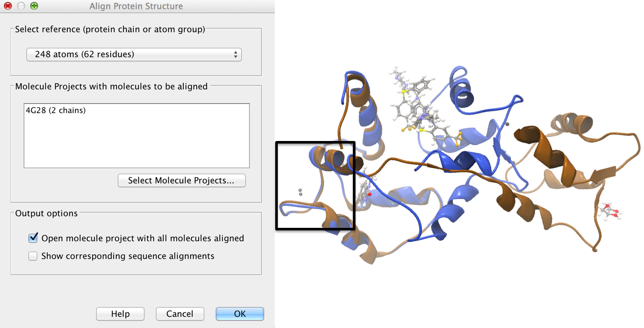Click inside the molecule projects list box
Screen dimensions: 644x328
[136, 135]
